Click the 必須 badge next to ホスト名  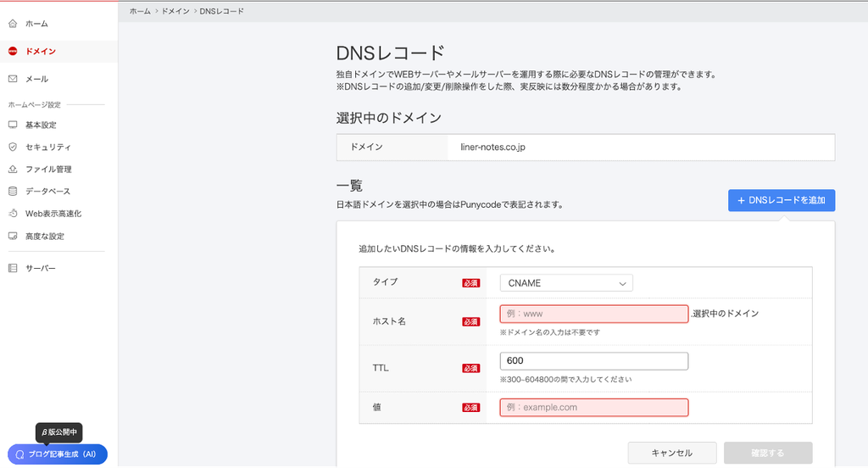pyautogui.click(x=471, y=322)
